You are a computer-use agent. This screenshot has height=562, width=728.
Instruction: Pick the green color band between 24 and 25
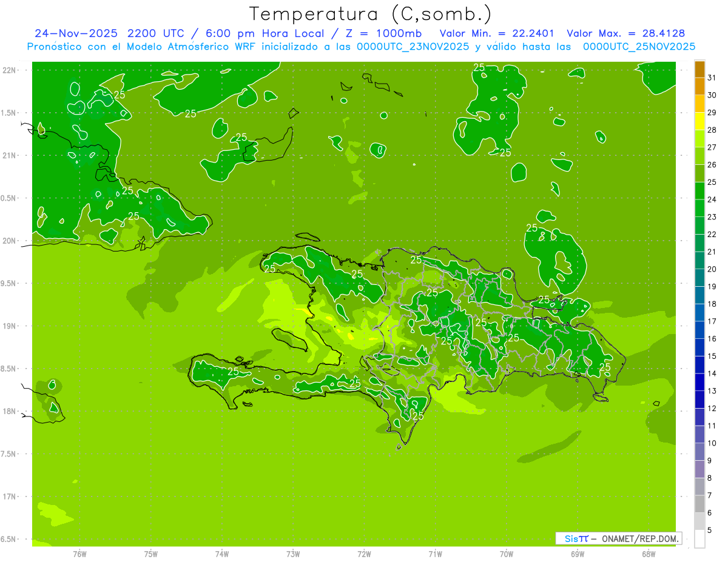coord(699,191)
